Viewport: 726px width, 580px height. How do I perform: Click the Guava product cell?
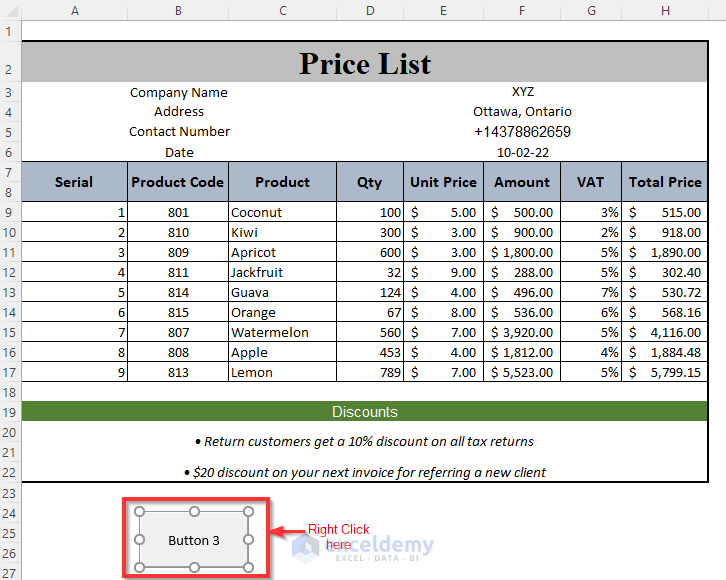tap(282, 292)
